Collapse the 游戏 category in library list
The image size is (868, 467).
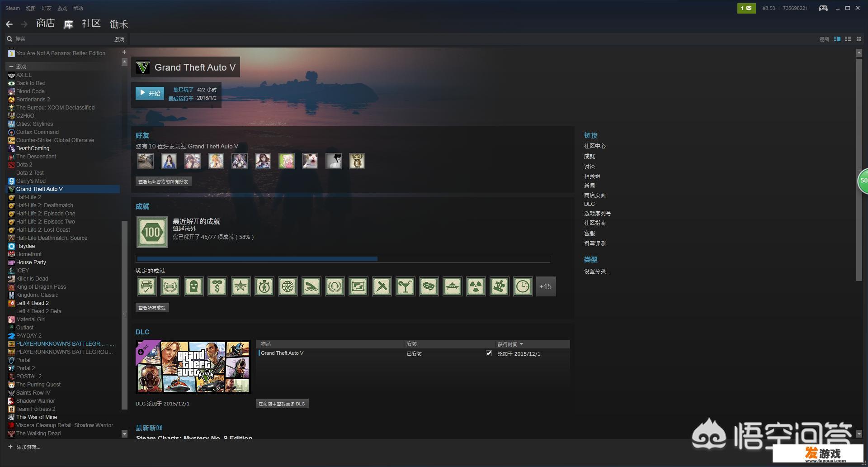click(11, 67)
